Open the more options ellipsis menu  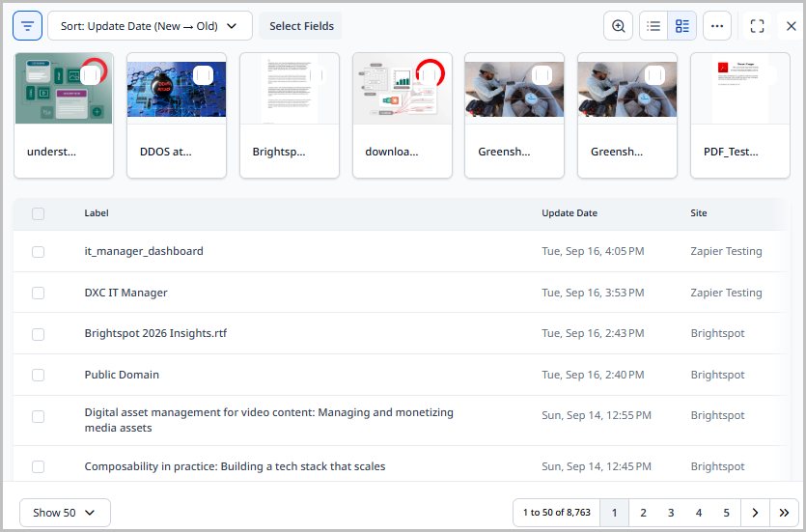(x=717, y=26)
